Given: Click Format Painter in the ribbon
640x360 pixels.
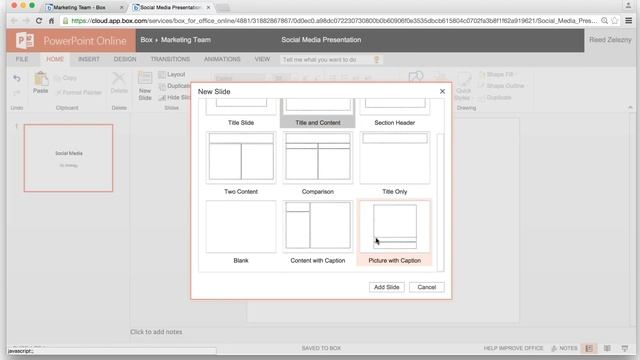Looking at the screenshot, I should tap(79, 93).
